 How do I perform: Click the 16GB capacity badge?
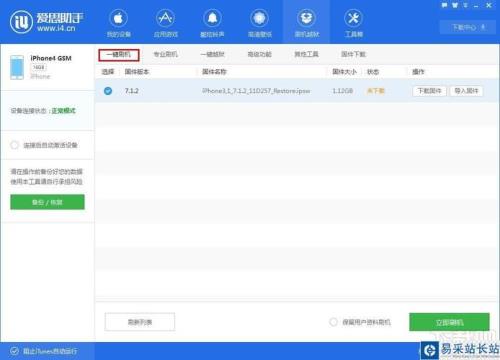click(39, 68)
